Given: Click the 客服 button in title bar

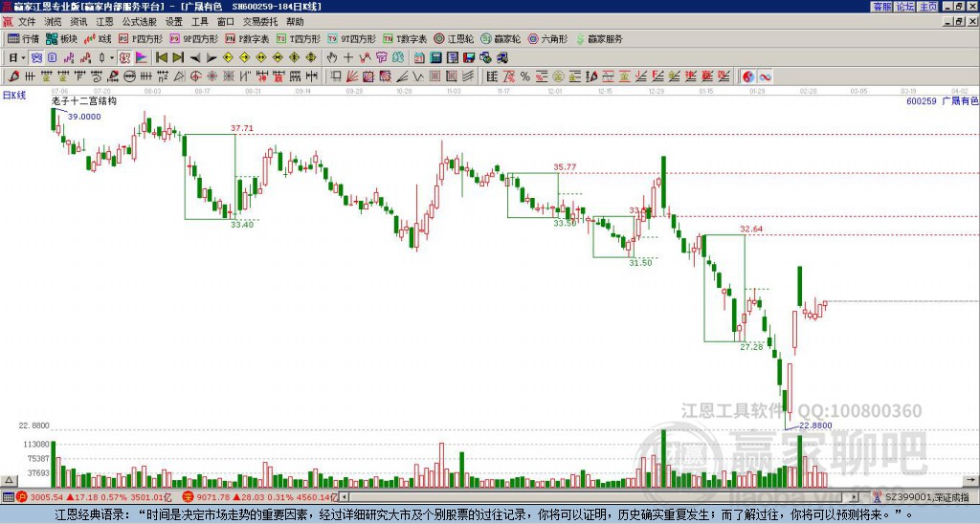Looking at the screenshot, I should pyautogui.click(x=882, y=7).
